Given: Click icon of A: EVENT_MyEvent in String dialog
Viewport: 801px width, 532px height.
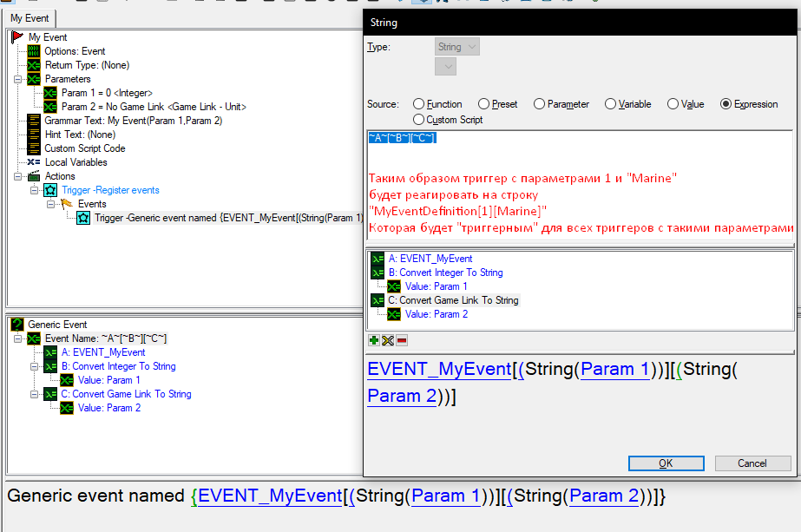Looking at the screenshot, I should pyautogui.click(x=378, y=259).
